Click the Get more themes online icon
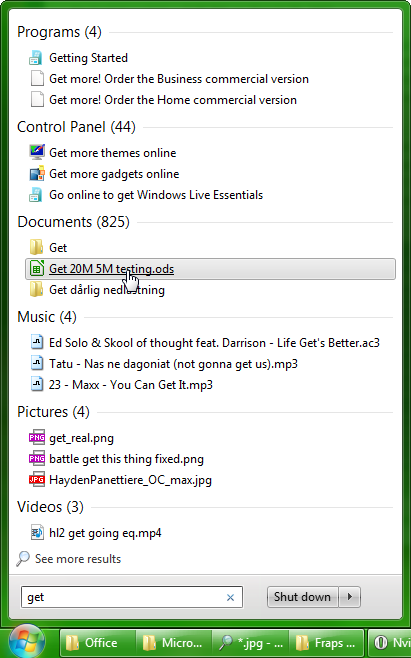 (37, 153)
